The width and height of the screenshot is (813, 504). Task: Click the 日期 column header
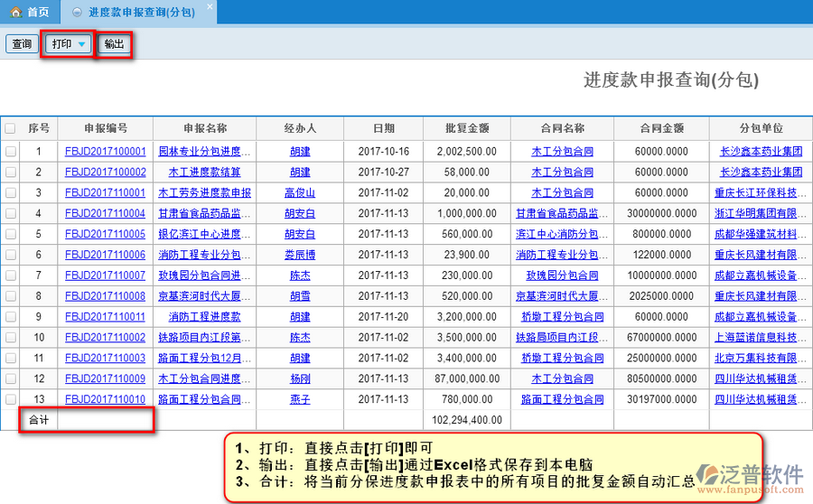(x=384, y=128)
